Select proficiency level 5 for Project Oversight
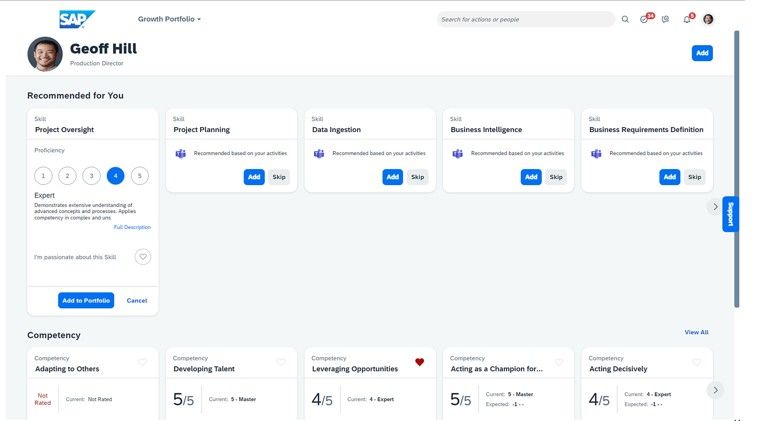Screen dimensions: 780x421 click(140, 176)
